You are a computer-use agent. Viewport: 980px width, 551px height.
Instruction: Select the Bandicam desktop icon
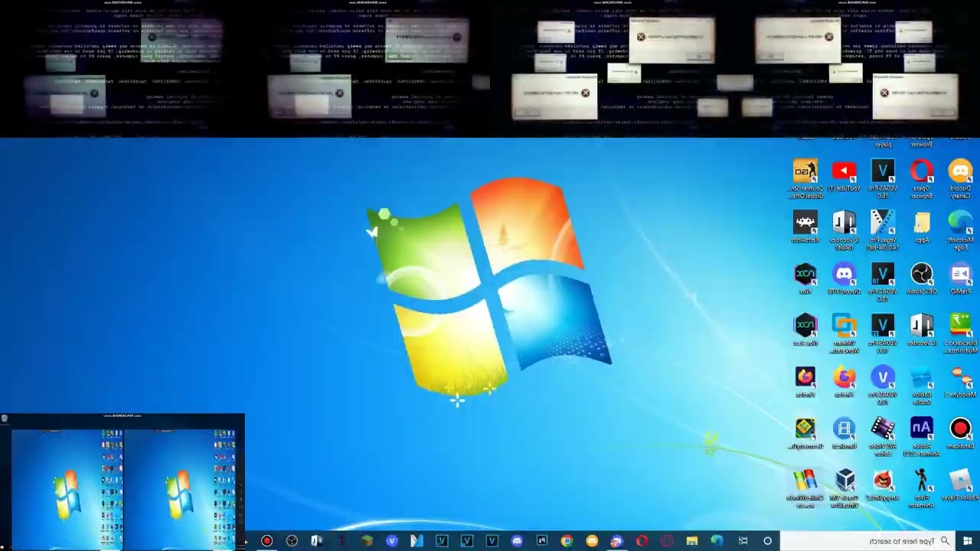coord(960,432)
